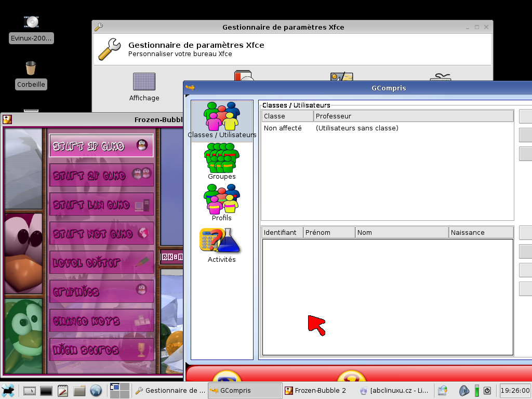Maximize the Xfce settings manager window
532x399 pixels.
[477, 27]
